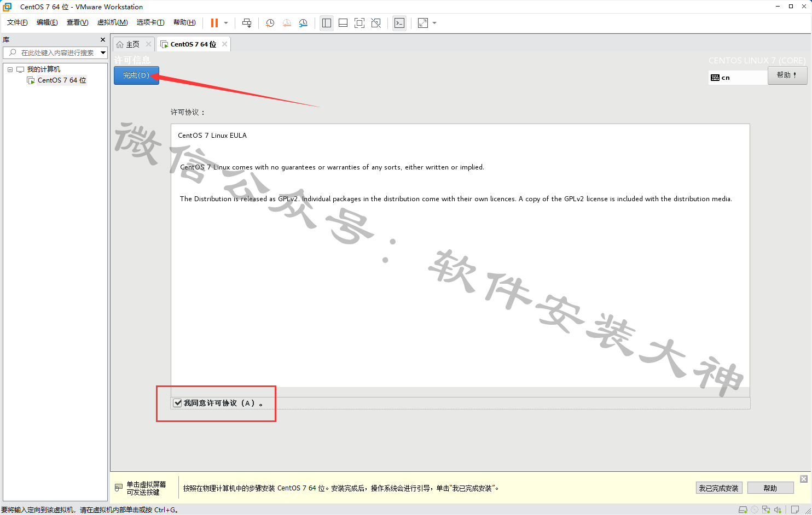Toggle the thumbnail bar view
The width and height of the screenshot is (812, 515).
coord(343,23)
